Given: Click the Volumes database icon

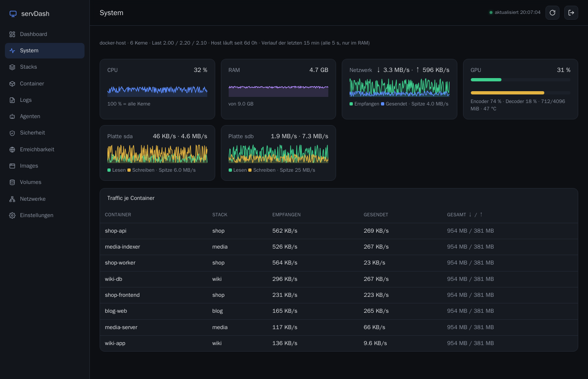Looking at the screenshot, I should pyautogui.click(x=12, y=182).
